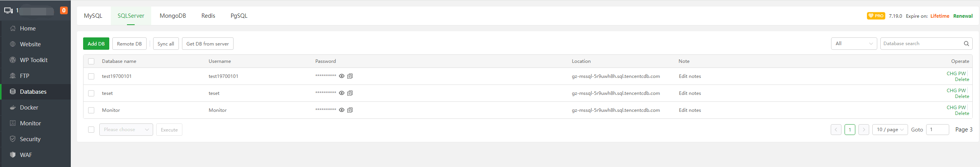Click Delete for the Monitor database
The image size is (980, 167).
tap(962, 113)
